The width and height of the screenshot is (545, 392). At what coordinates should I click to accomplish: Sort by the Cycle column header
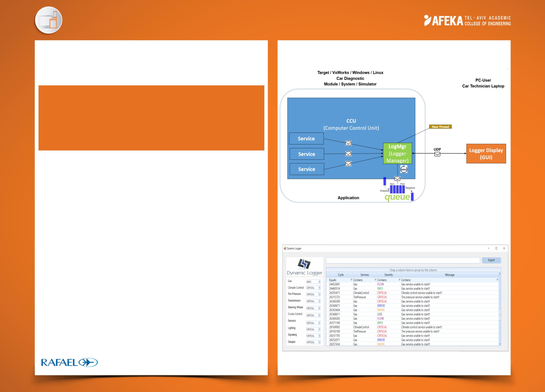point(341,275)
